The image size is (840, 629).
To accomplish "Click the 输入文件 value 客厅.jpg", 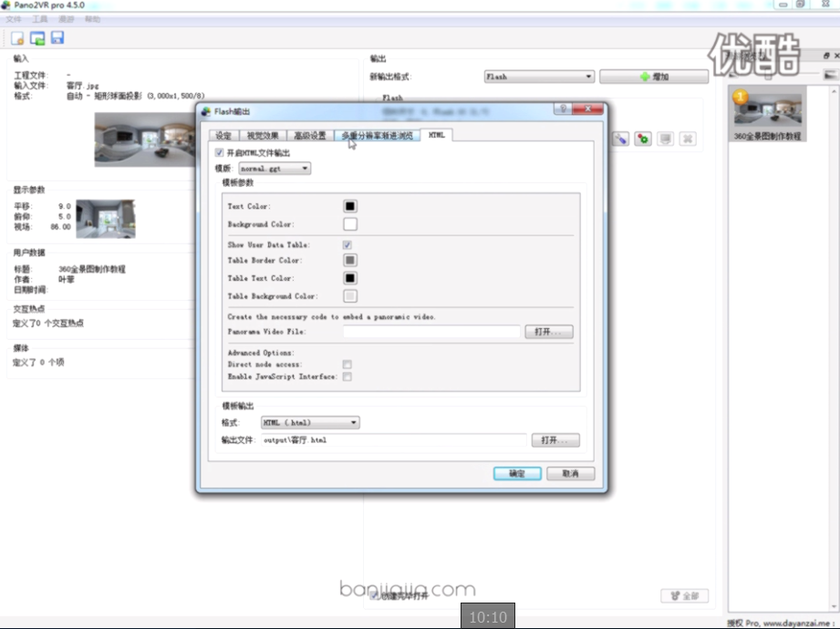I will coord(82,86).
